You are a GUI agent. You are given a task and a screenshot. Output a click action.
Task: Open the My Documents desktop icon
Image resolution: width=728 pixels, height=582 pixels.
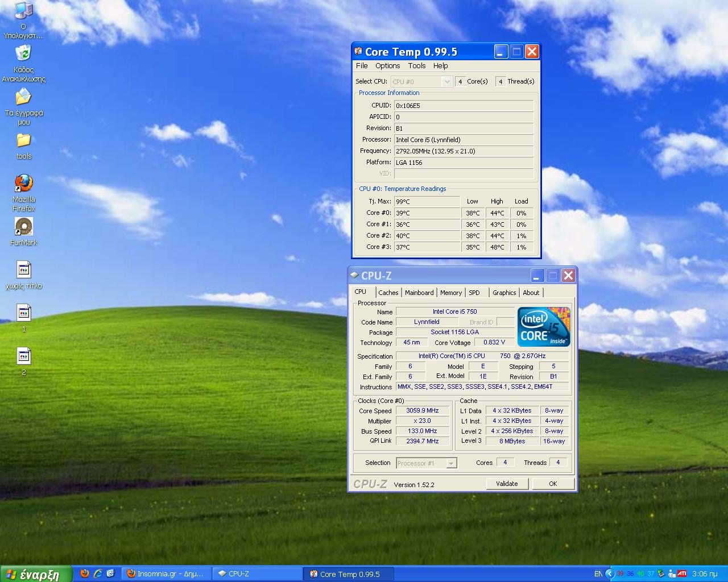[23, 97]
